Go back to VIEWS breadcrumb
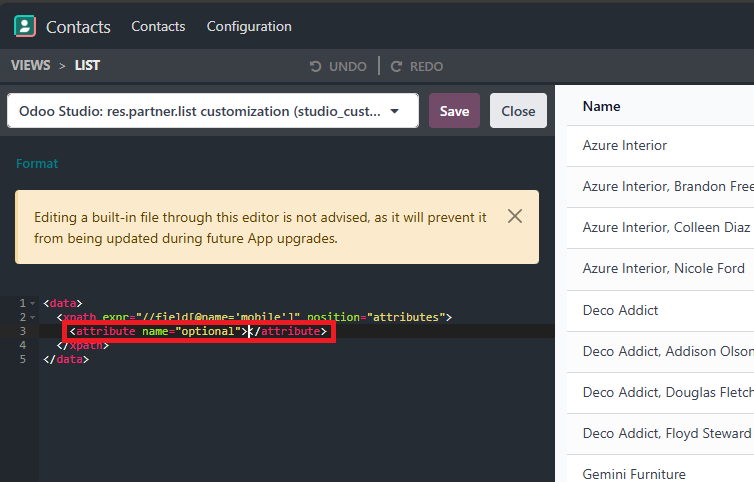Viewport: 754px width, 482px height. click(31, 65)
